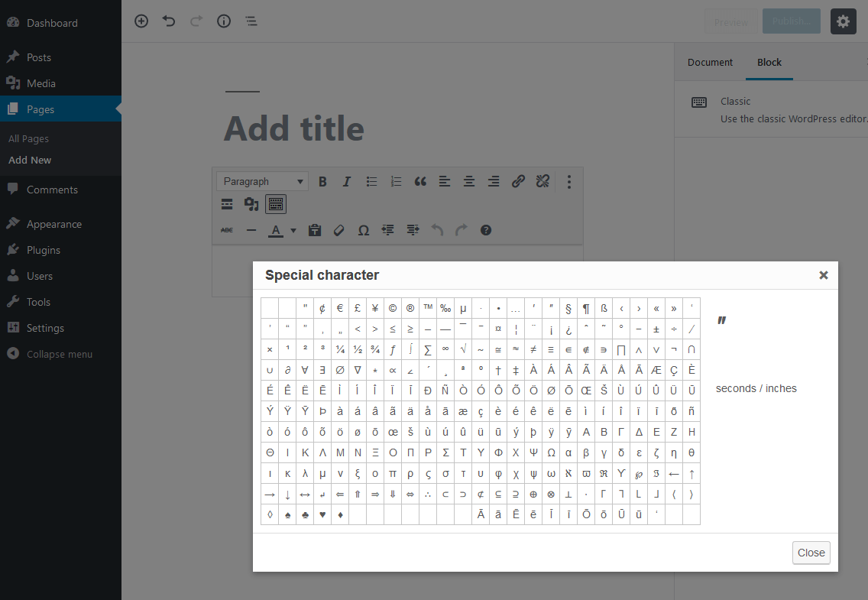Select the Greek capital Omega Ω character
This screenshot has width=868, height=600.
coord(551,452)
